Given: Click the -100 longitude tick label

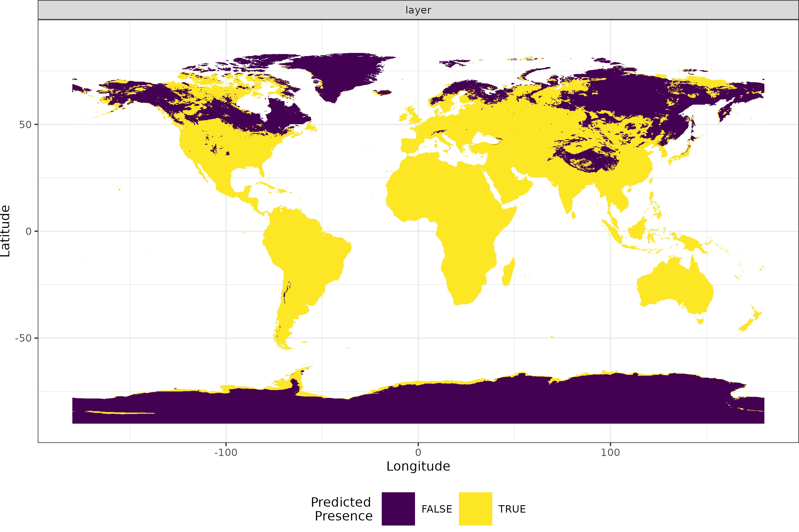Looking at the screenshot, I should point(226,453).
